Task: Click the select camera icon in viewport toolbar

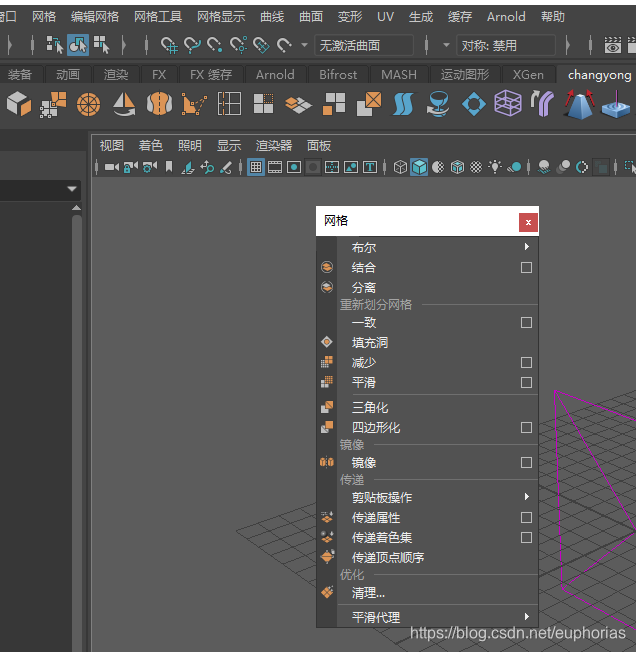Action: click(111, 167)
